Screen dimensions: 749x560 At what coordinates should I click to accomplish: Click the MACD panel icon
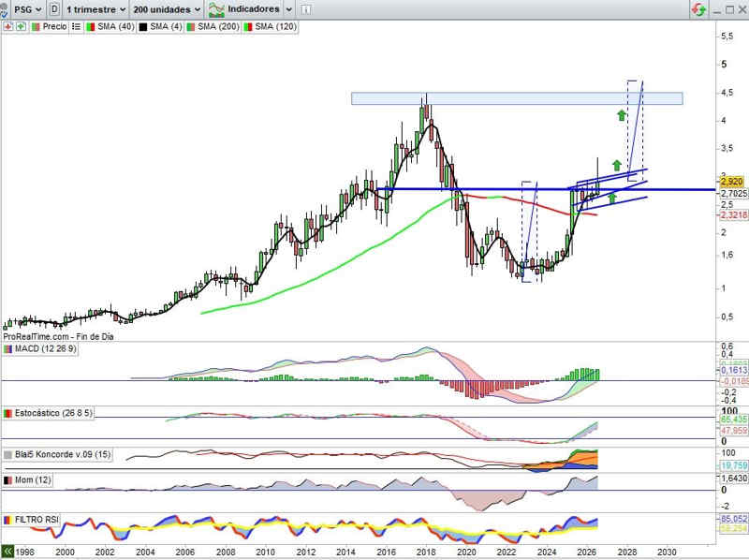pyautogui.click(x=7, y=349)
